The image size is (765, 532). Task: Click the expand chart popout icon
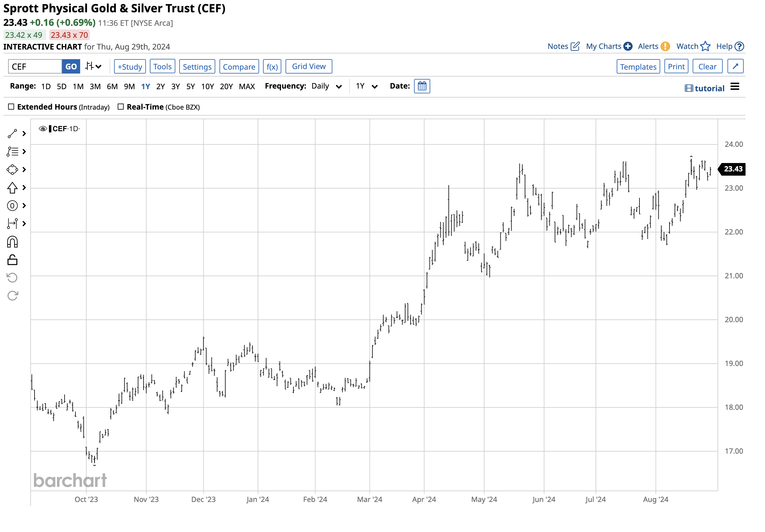[x=735, y=66]
